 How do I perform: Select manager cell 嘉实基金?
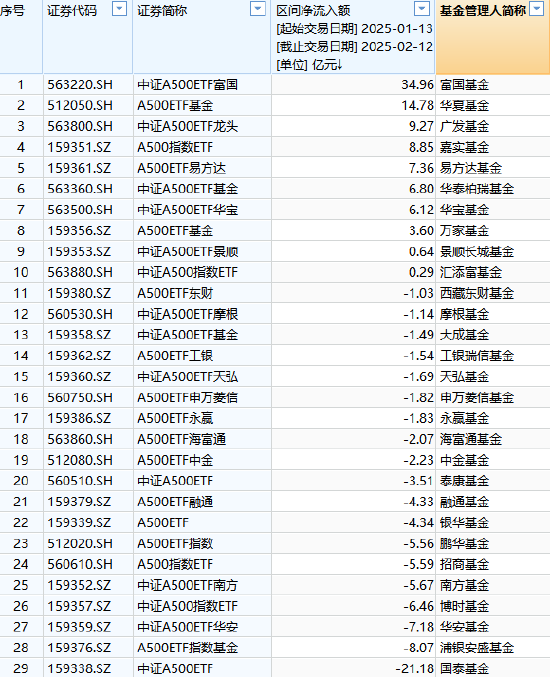pyautogui.click(x=493, y=147)
